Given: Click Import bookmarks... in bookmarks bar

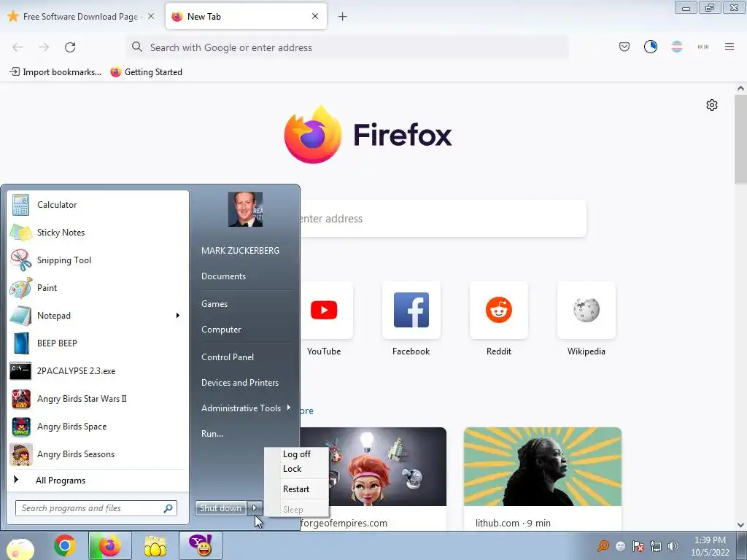Looking at the screenshot, I should [x=55, y=72].
